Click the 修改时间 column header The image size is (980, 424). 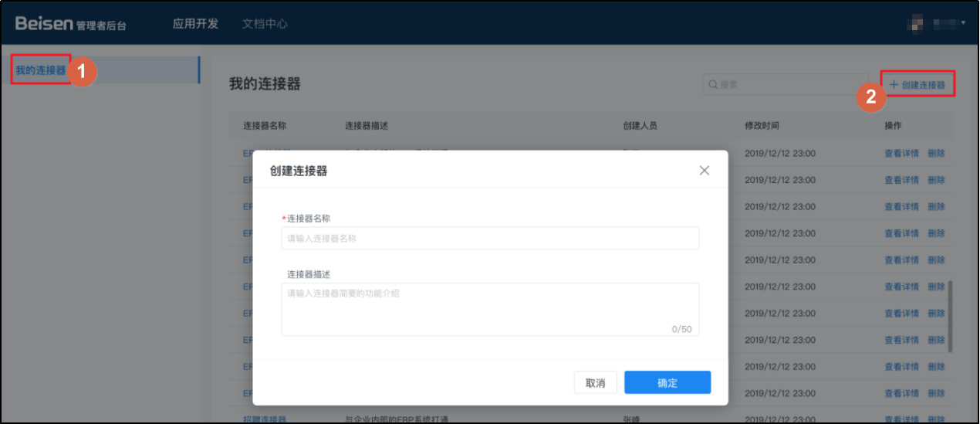click(x=762, y=126)
